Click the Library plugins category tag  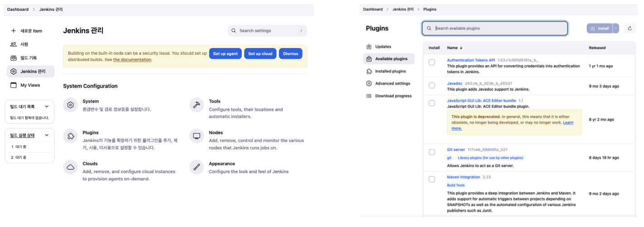point(490,158)
